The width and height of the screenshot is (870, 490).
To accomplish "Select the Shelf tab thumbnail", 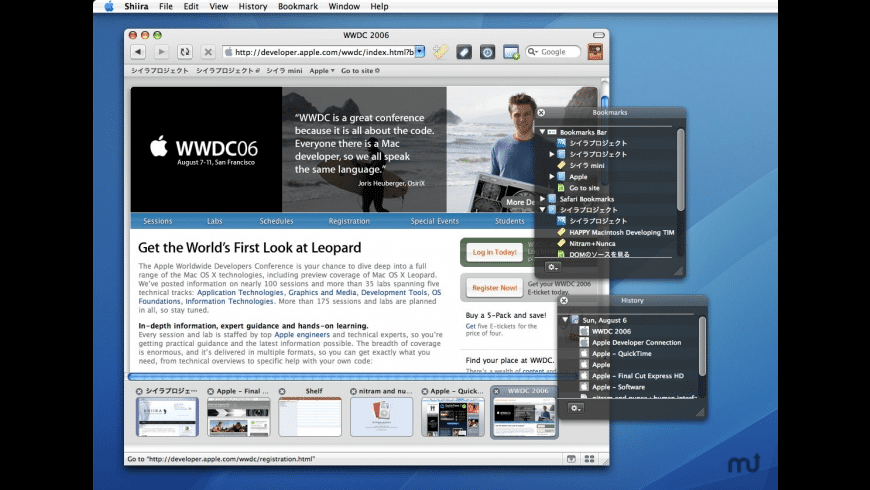I will (310, 417).
